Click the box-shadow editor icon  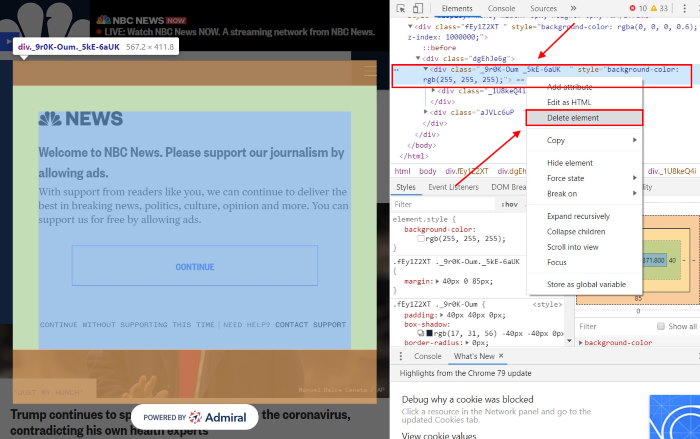421,333
